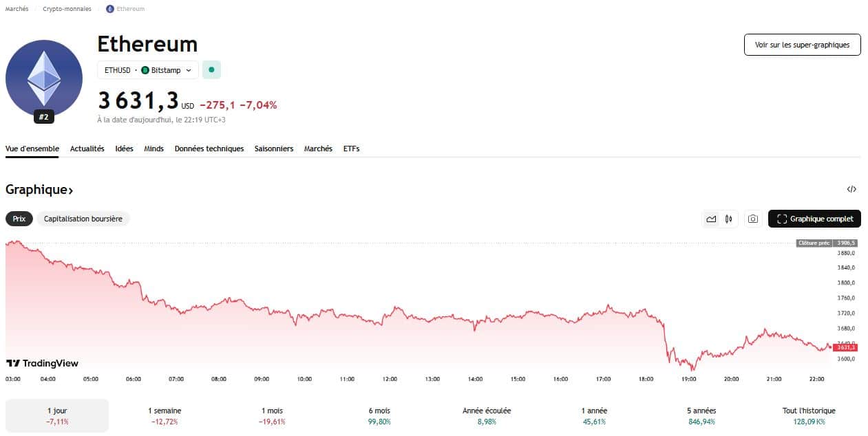Go to the Actualités tab
This screenshot has height=436, width=868.
(x=87, y=149)
